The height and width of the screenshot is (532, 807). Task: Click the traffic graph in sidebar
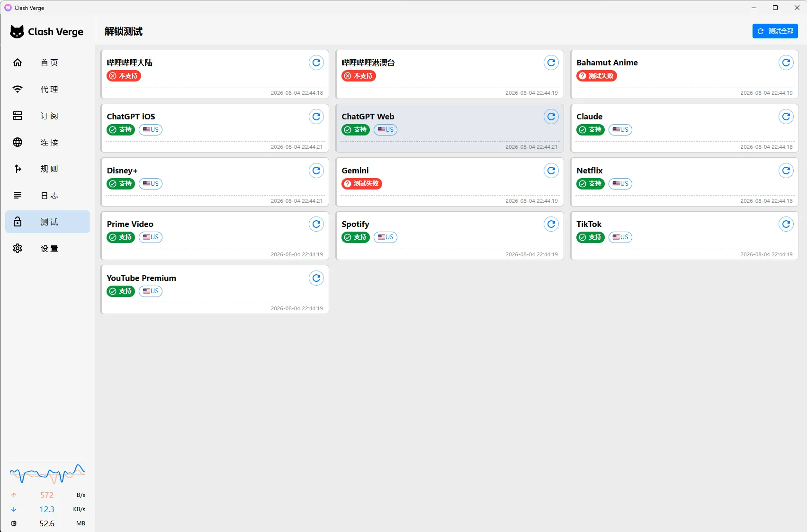coord(47,473)
